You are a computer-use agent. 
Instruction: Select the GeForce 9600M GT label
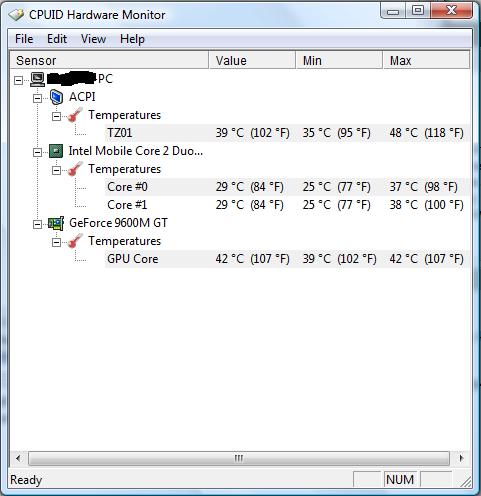point(118,223)
